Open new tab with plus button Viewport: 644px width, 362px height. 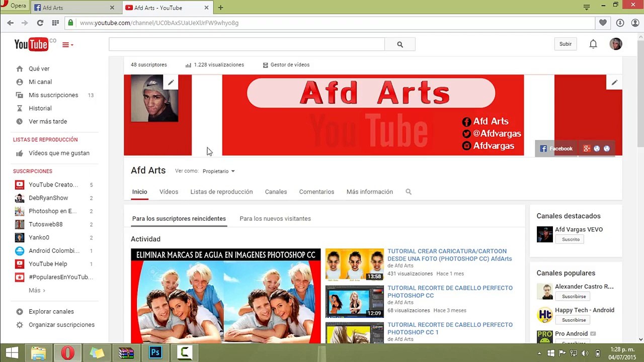(220, 8)
